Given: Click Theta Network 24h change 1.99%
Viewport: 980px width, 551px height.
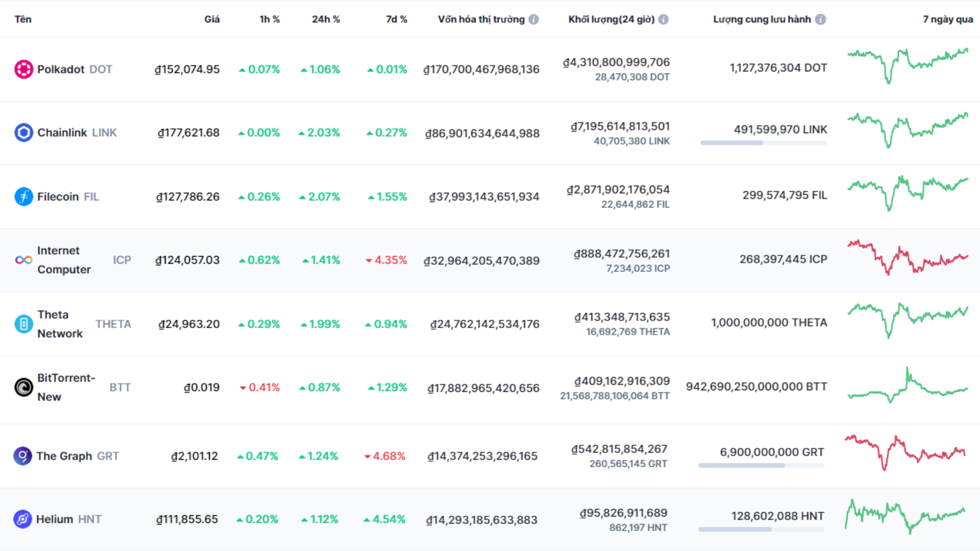Looking at the screenshot, I should coord(321,324).
